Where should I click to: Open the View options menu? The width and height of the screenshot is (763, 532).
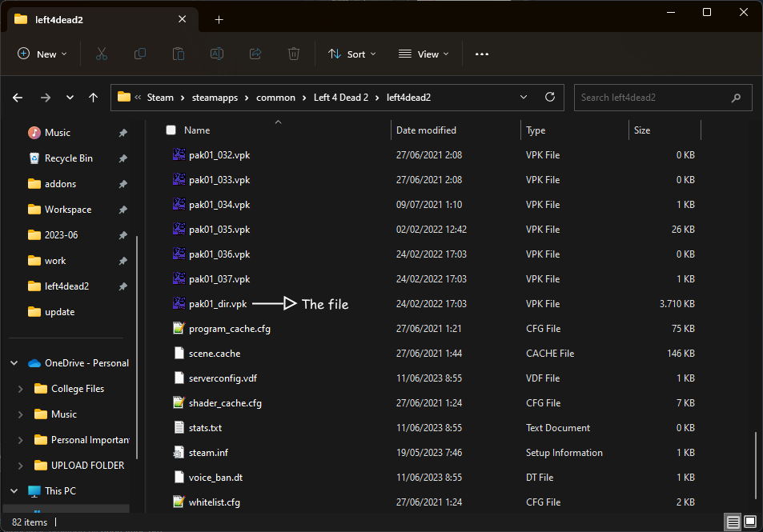click(x=424, y=54)
